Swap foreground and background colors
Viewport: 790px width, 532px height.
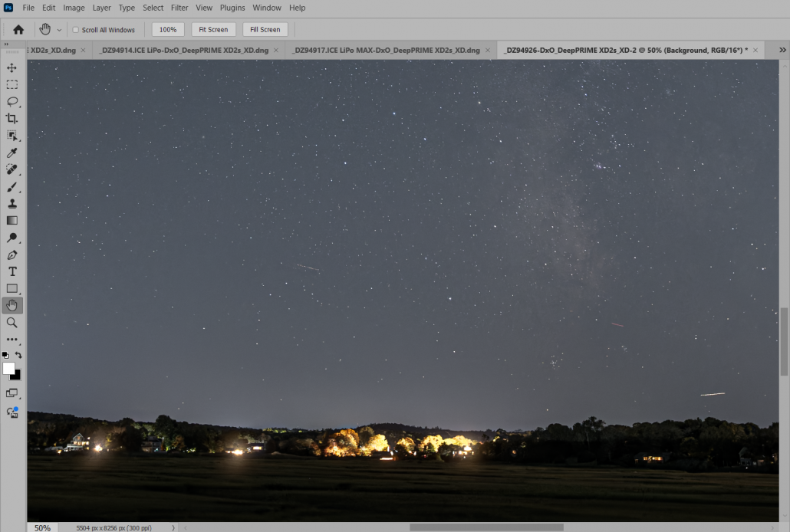[x=18, y=356]
